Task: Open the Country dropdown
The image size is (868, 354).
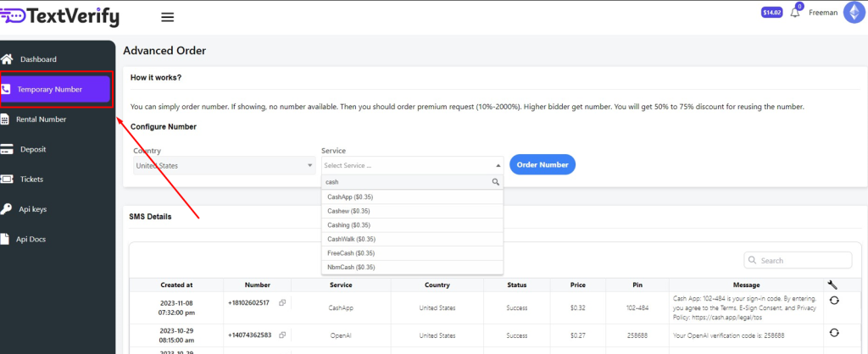Action: click(224, 166)
